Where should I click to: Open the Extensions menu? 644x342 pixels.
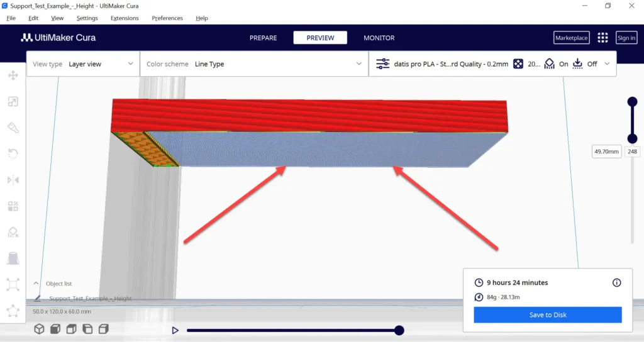click(125, 18)
